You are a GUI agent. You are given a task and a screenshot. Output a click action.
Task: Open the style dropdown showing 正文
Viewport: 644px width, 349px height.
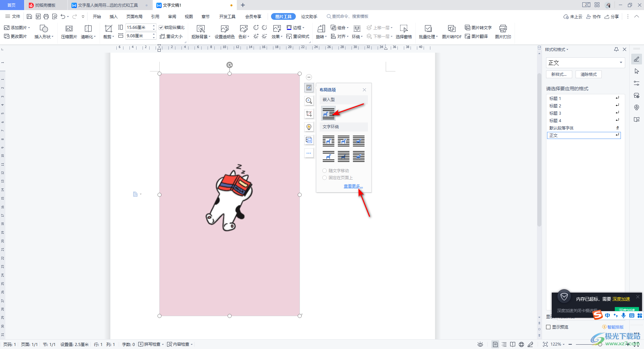pyautogui.click(x=585, y=63)
